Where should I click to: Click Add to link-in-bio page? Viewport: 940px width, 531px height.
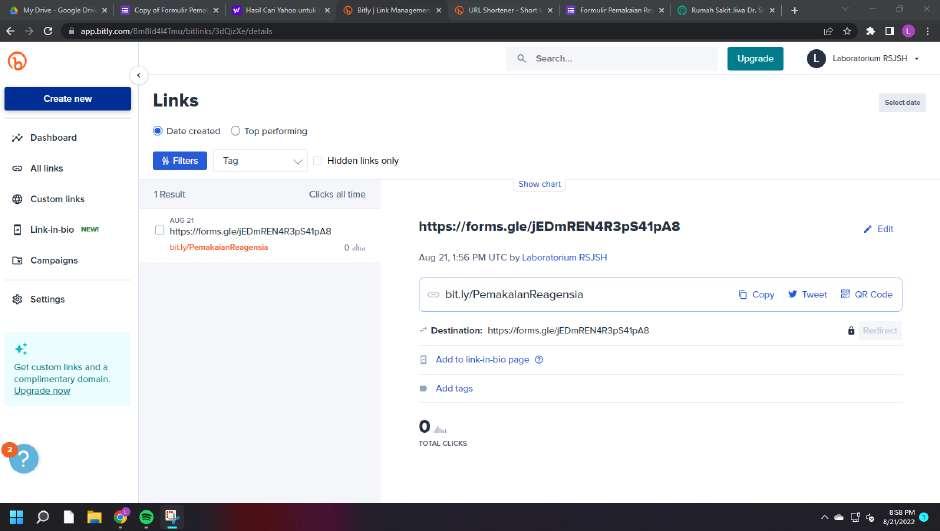click(482, 360)
